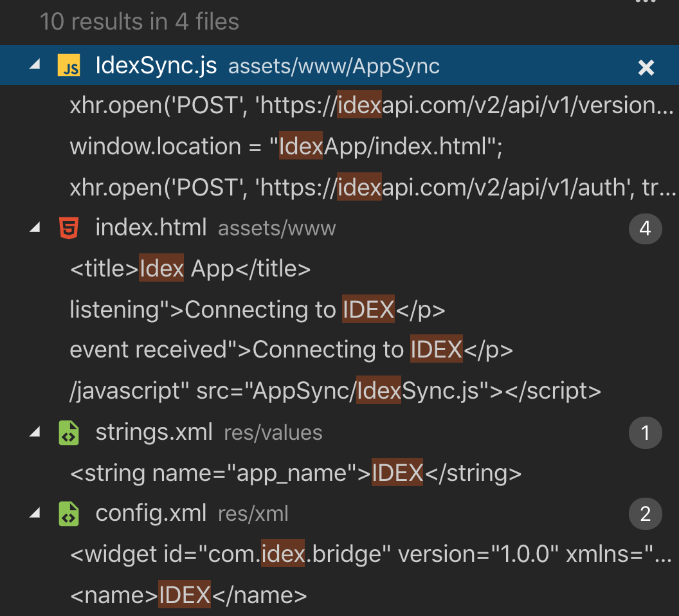679x616 pixels.
Task: Collapse the IdexSync.js results group
Action: [34, 65]
